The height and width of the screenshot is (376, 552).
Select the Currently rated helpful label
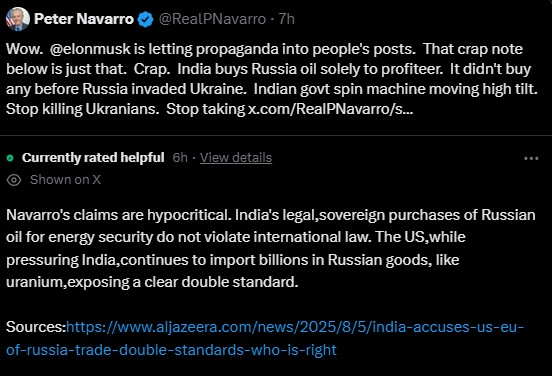pyautogui.click(x=93, y=158)
